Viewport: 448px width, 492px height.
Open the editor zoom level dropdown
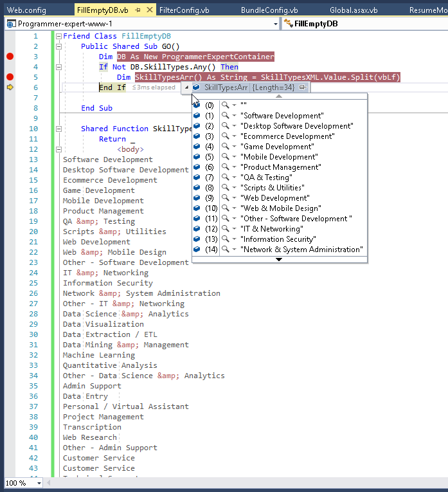tap(39, 483)
